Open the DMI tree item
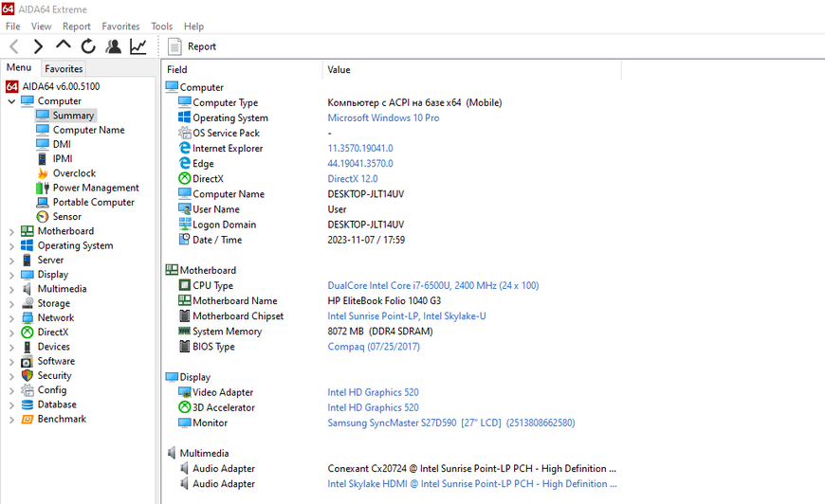 tap(62, 144)
